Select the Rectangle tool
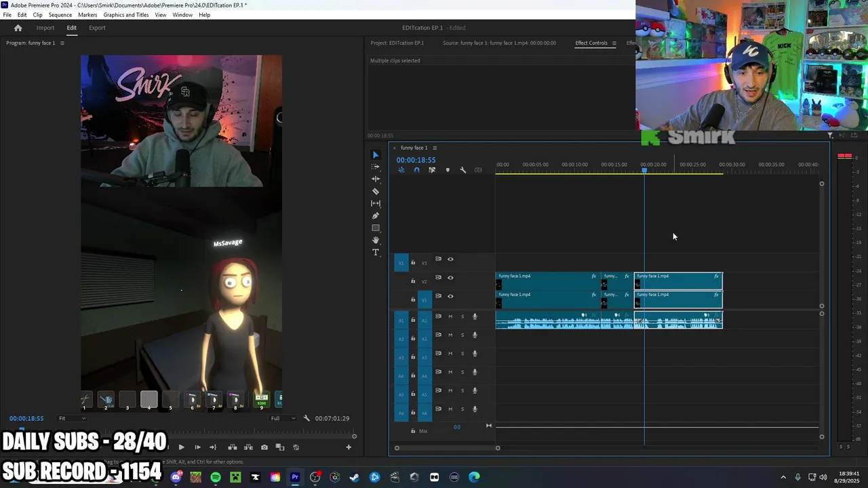This screenshot has height=488, width=868. click(x=376, y=228)
